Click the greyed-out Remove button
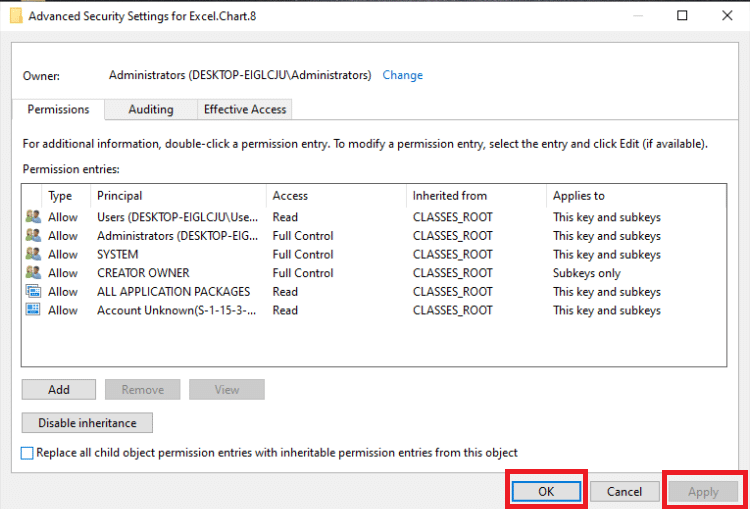 pos(143,389)
